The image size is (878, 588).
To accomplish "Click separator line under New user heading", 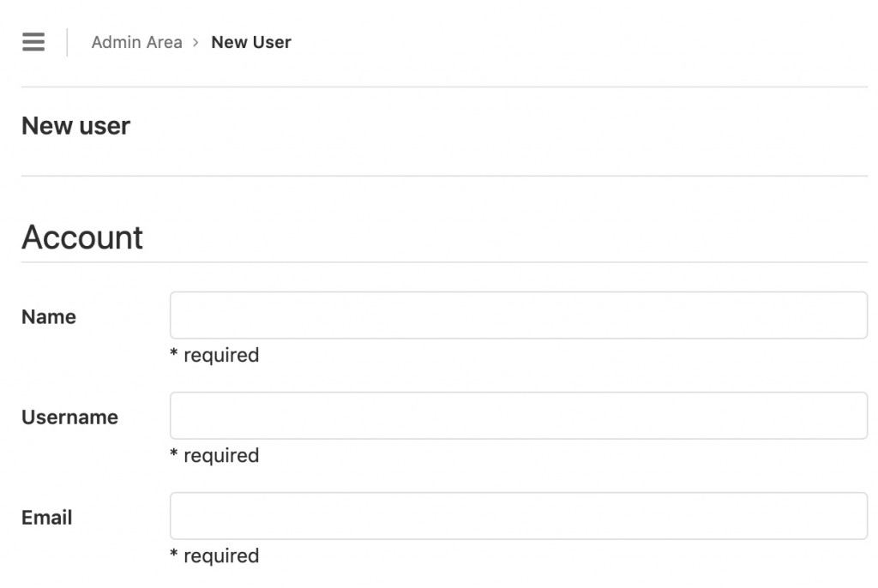I will 444,176.
